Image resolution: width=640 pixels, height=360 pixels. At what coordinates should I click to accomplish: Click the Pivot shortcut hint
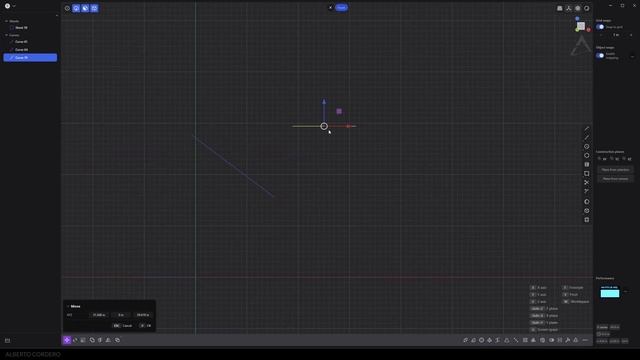tap(571, 295)
